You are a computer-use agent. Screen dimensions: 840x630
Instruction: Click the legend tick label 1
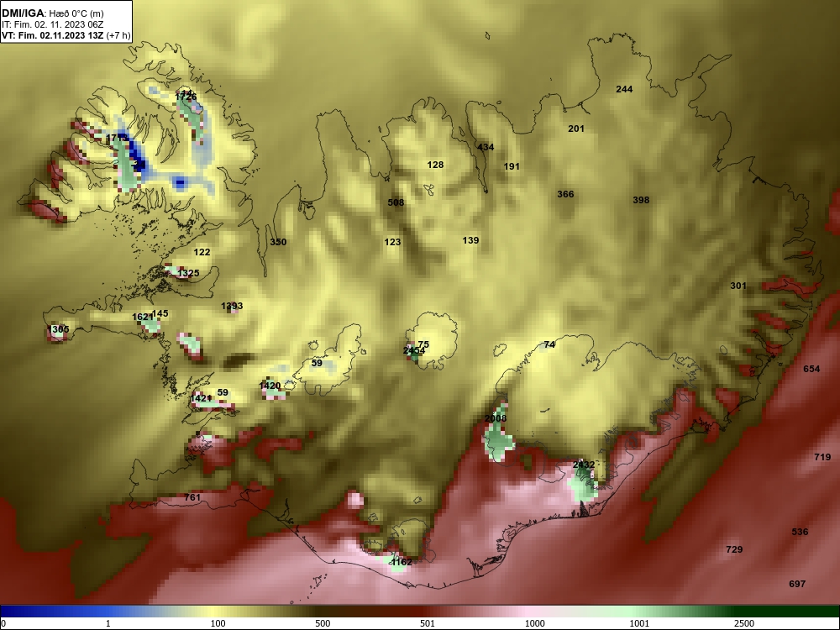pyautogui.click(x=108, y=623)
